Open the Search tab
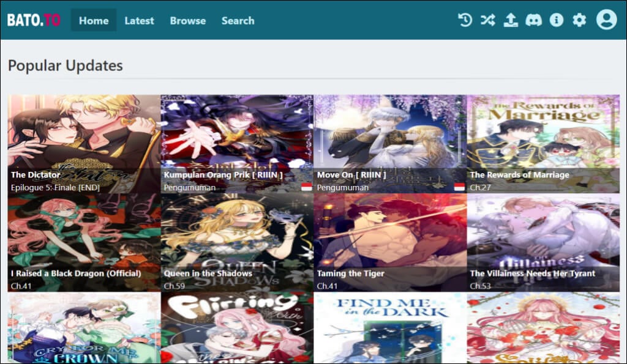 click(238, 20)
